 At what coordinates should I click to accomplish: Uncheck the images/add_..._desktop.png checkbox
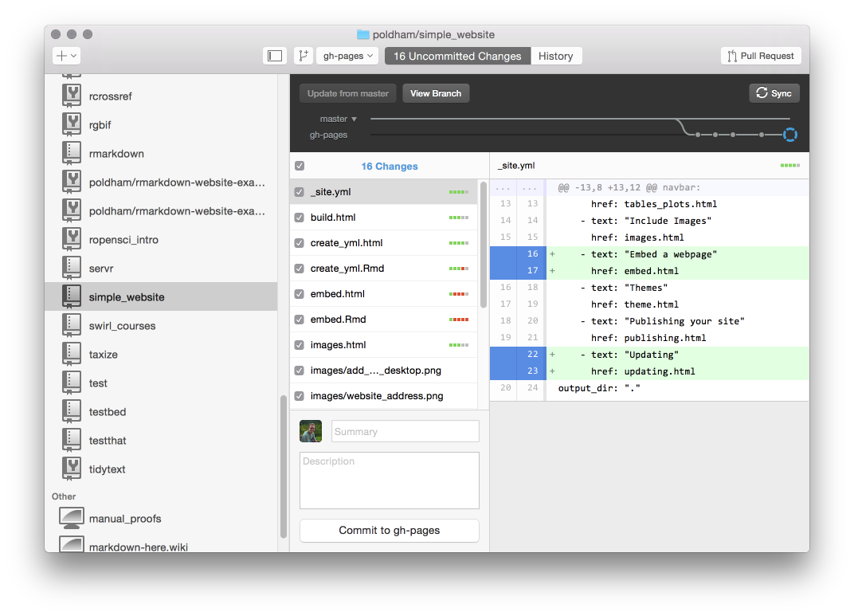[299, 371]
